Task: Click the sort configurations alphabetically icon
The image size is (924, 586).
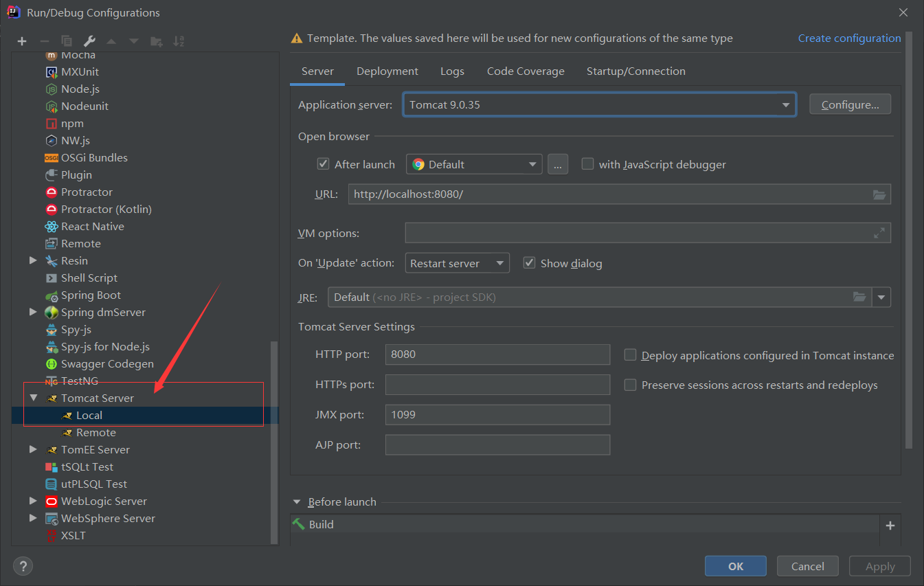Action: [x=179, y=41]
